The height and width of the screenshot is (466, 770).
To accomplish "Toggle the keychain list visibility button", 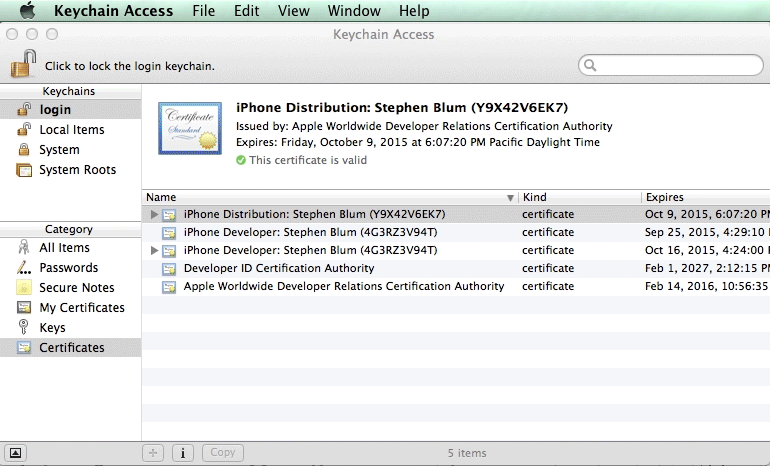I will click(x=16, y=453).
